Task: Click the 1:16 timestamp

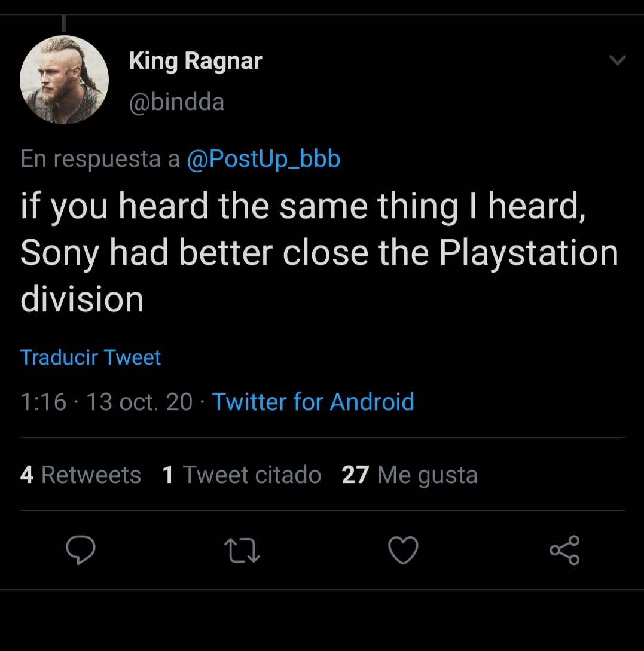Action: (43, 402)
